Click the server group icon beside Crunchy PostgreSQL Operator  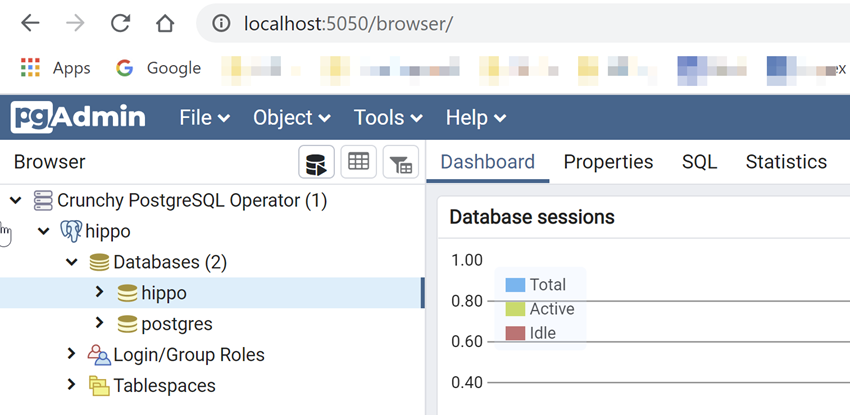[43, 200]
